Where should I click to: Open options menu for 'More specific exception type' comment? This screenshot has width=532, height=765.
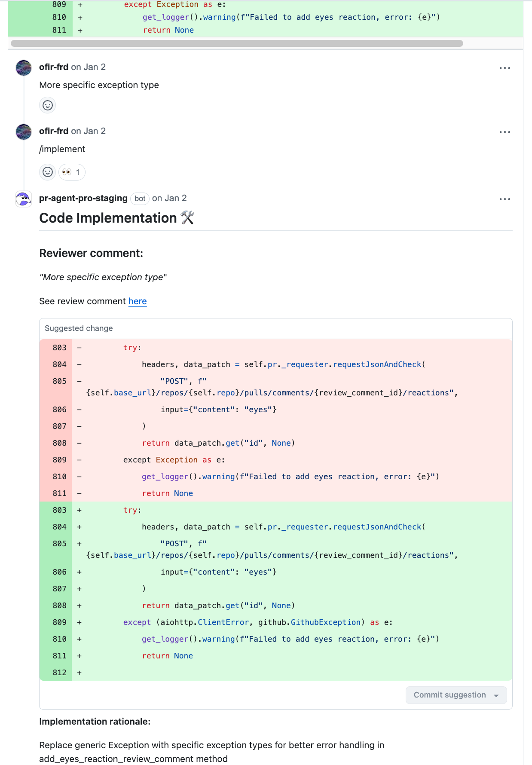(504, 68)
